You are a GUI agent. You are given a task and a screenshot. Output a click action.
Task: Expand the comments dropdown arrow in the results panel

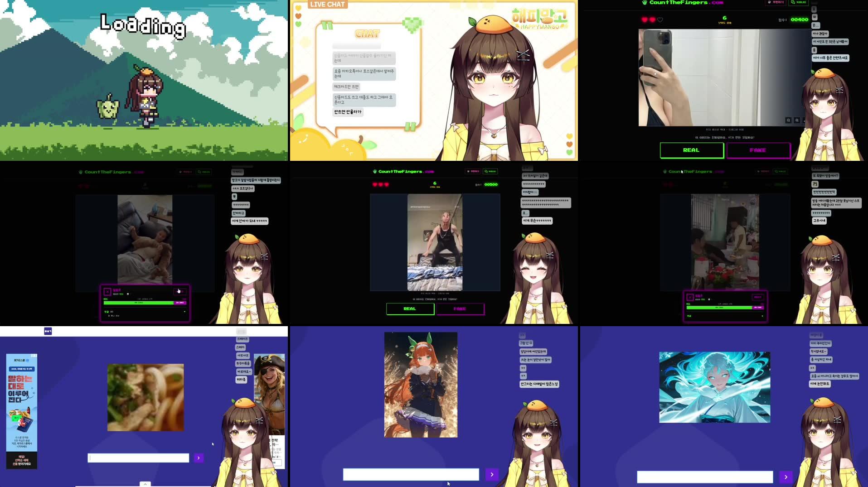tap(184, 312)
